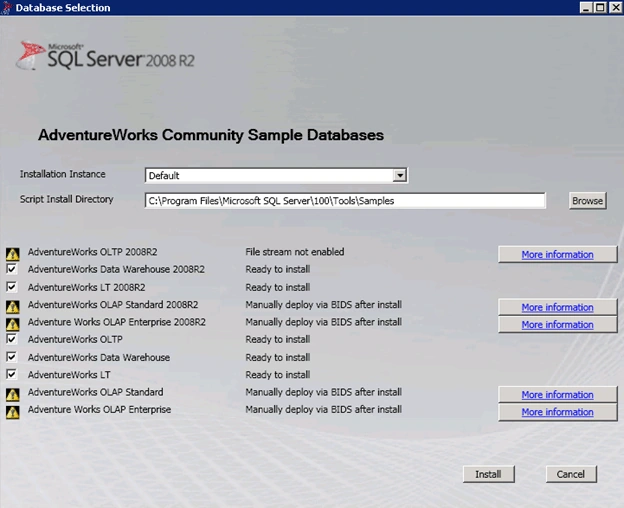Click the 'AdventureWorks OLTP' row label

pos(75,339)
